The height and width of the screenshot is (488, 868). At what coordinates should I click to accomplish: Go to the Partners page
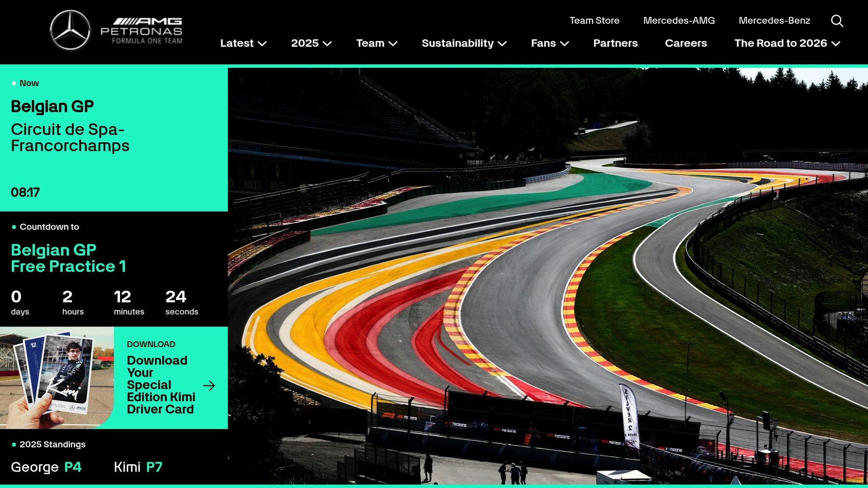[x=615, y=43]
